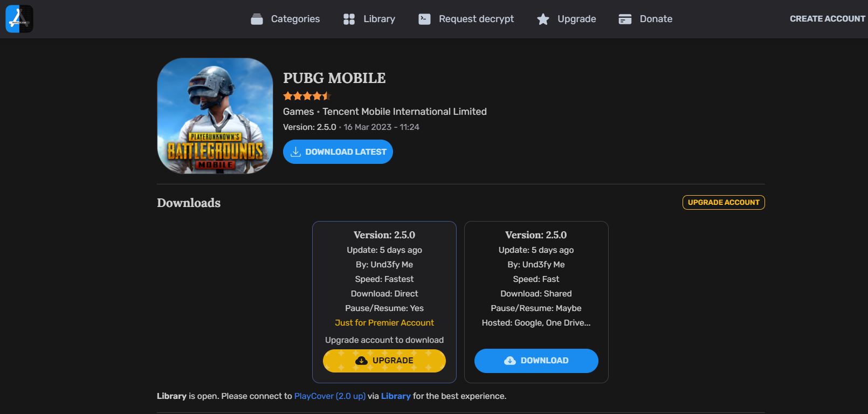Click the Request decrypt terminal icon
Viewport: 868px width, 414px height.
pyautogui.click(x=425, y=19)
